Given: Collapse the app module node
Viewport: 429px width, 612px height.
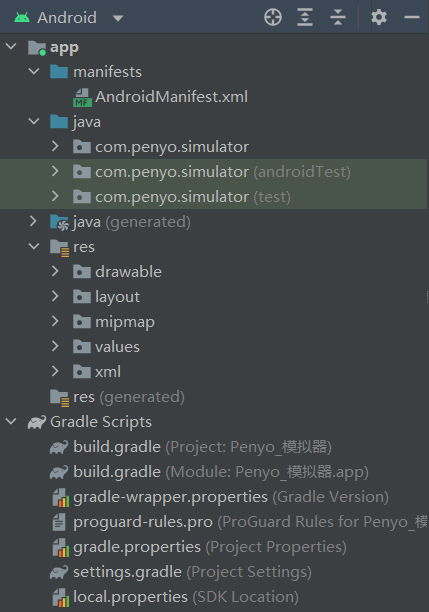Looking at the screenshot, I should coord(11,46).
